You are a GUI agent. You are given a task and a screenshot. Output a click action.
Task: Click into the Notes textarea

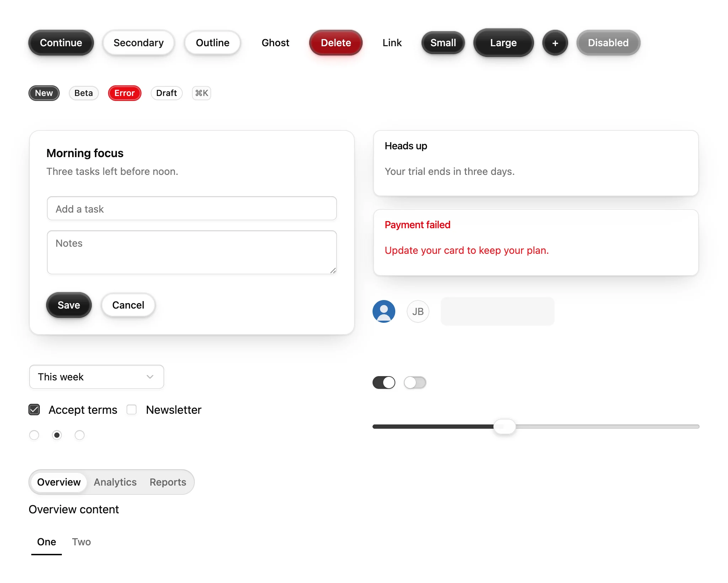pyautogui.click(x=192, y=252)
